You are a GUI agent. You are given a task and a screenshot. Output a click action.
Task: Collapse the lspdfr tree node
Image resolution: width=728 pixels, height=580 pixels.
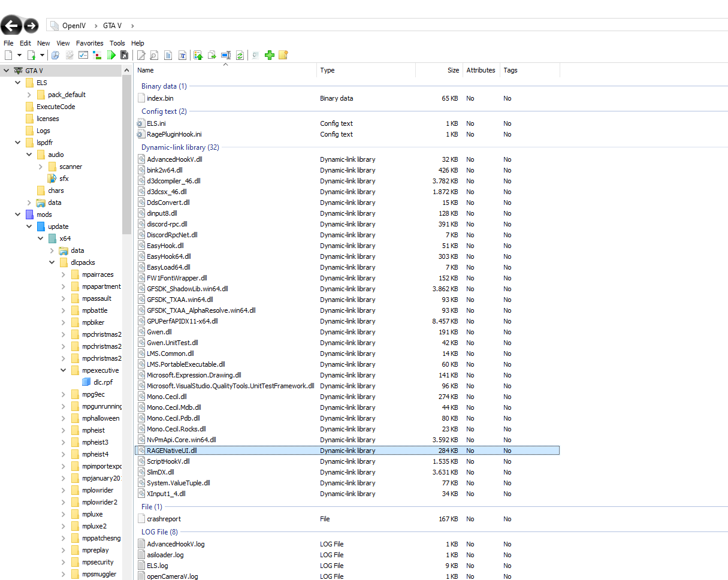click(x=18, y=143)
